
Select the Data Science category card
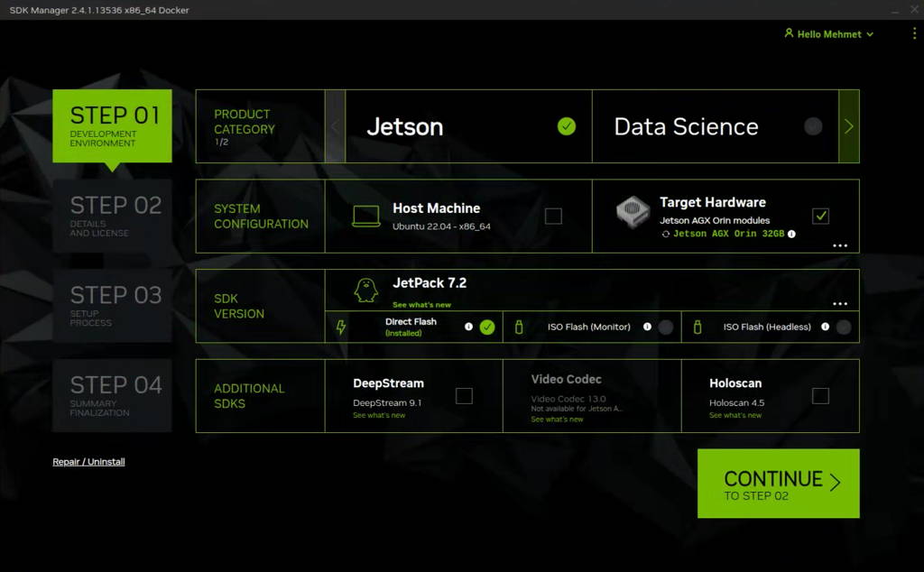pos(716,126)
